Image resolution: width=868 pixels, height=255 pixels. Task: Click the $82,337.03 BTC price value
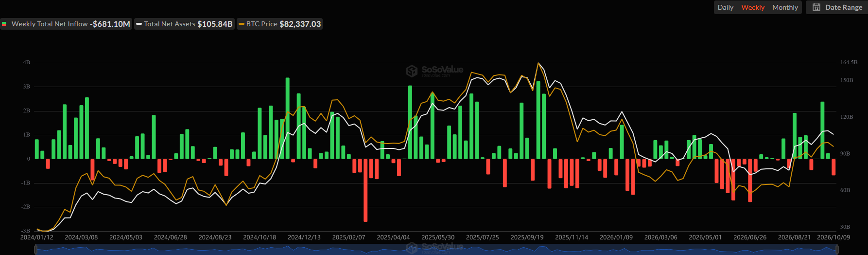(x=300, y=24)
